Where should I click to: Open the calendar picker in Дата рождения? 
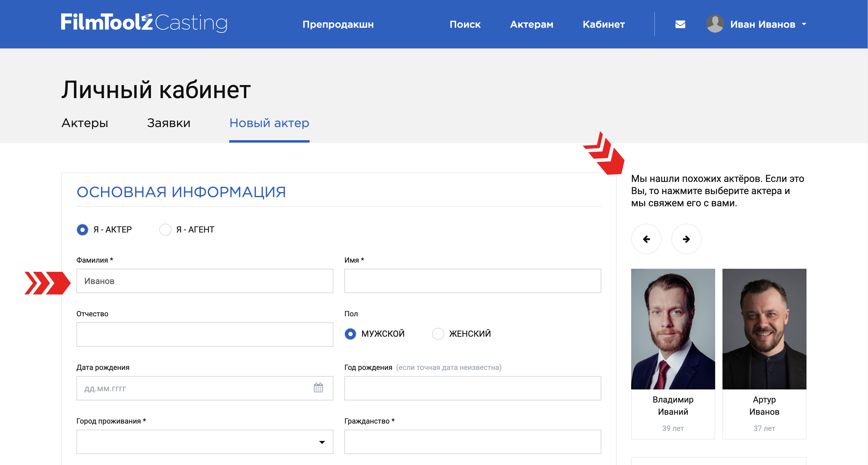click(318, 388)
